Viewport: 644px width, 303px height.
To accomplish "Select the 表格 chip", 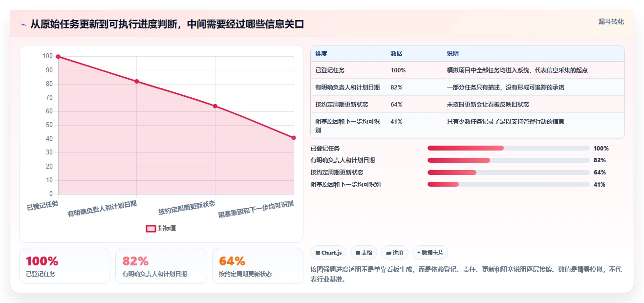I will pyautogui.click(x=364, y=253).
